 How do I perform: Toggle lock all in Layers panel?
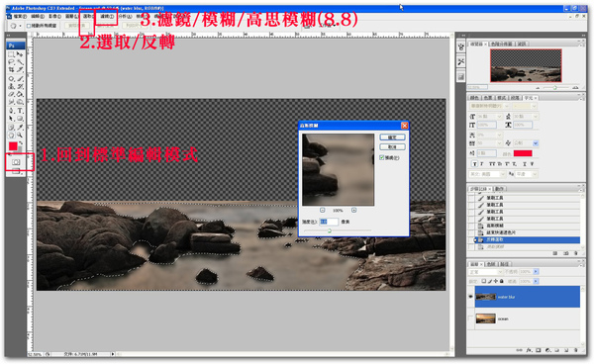(x=502, y=281)
